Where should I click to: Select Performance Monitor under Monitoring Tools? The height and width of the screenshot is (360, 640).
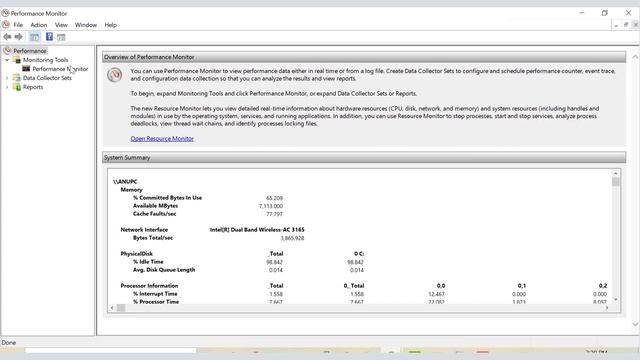(60, 69)
